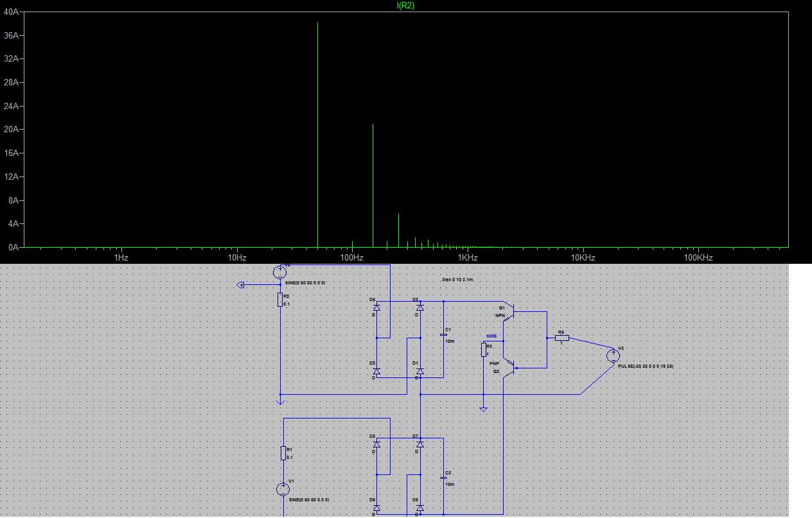The height and width of the screenshot is (518, 812).
Task: Click the n006 net label
Action: coord(491,336)
